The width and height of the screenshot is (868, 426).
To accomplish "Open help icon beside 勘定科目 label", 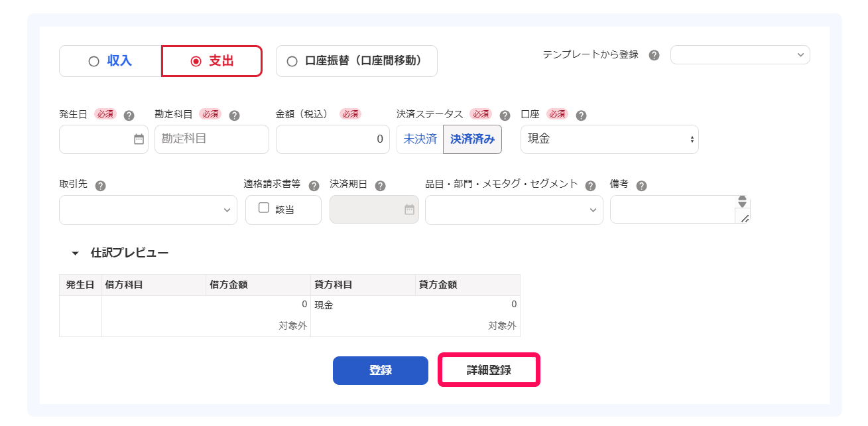I will coord(234,115).
